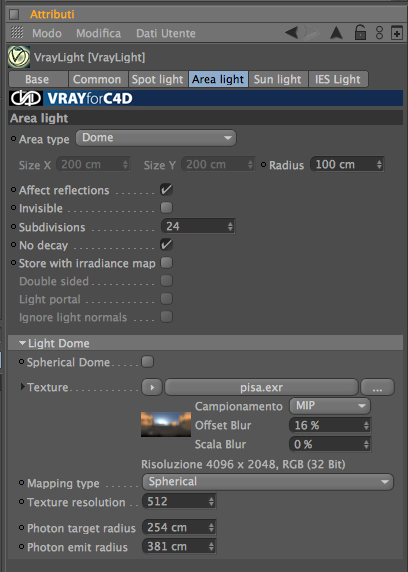This screenshot has height=572, width=408.
Task: Click the Photon target radius stepper
Action: click(x=211, y=527)
